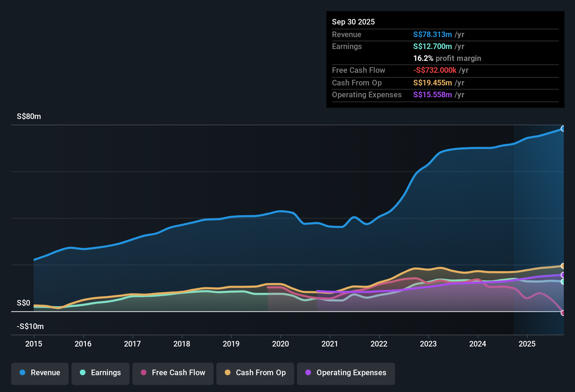575x392 pixels.
Task: Click the Cash From Op value S$19.455m
Action: [432, 83]
